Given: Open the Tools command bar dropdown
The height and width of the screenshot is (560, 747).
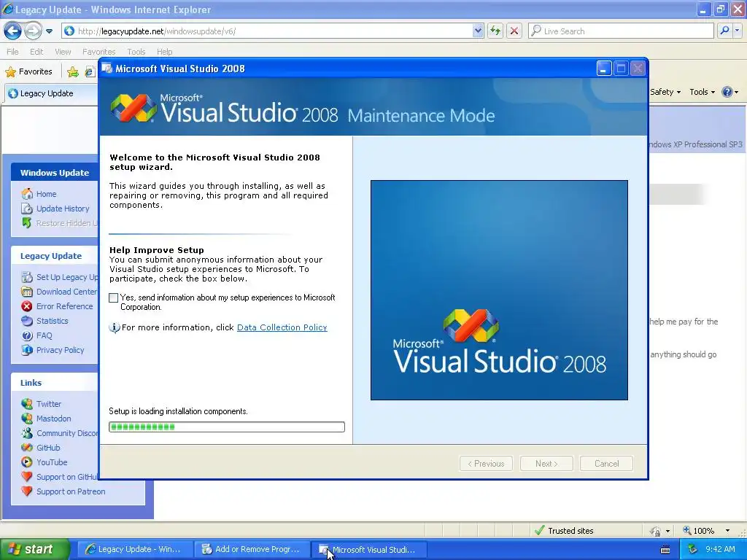Looking at the screenshot, I should tap(703, 93).
